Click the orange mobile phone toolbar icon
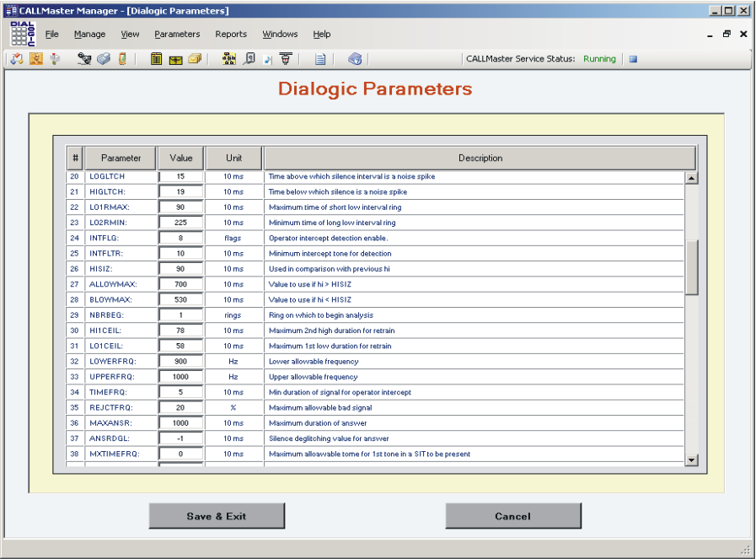Viewport: 756px width, 559px height. coord(122,59)
